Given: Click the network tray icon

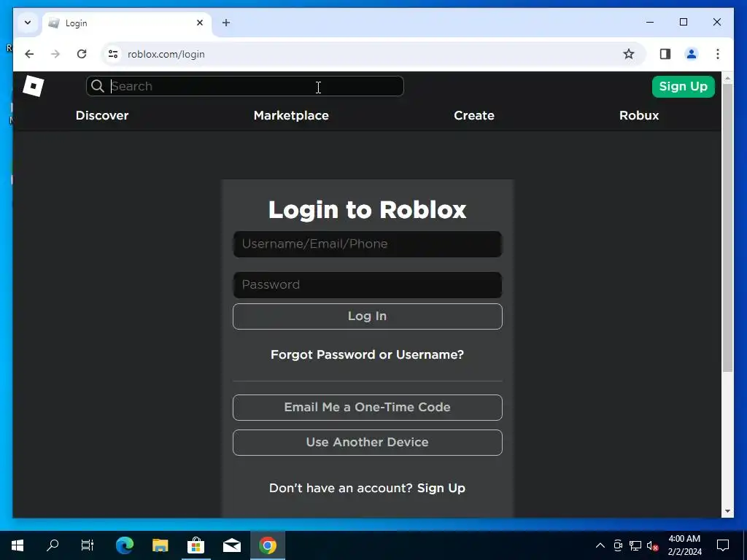Looking at the screenshot, I should [x=635, y=545].
